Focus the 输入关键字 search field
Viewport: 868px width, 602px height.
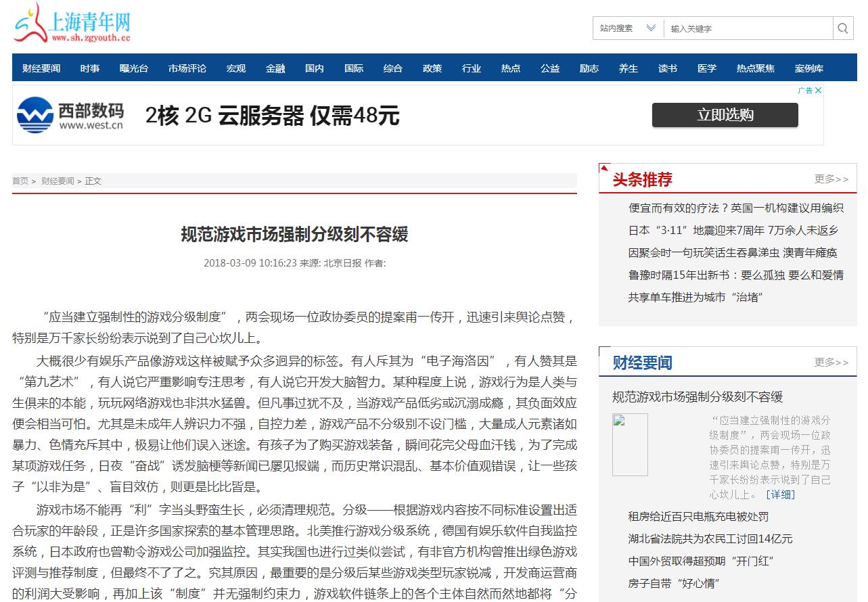(x=748, y=28)
